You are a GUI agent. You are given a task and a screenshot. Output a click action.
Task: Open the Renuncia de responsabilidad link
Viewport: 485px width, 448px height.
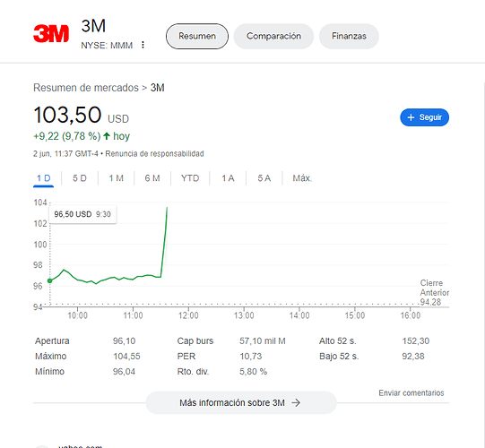point(154,153)
